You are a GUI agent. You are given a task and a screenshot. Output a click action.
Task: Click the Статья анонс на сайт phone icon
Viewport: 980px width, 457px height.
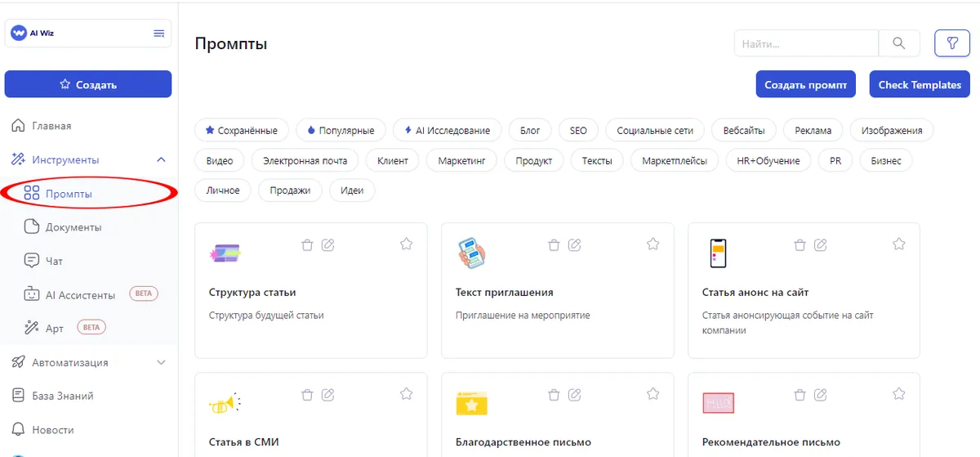click(x=718, y=254)
